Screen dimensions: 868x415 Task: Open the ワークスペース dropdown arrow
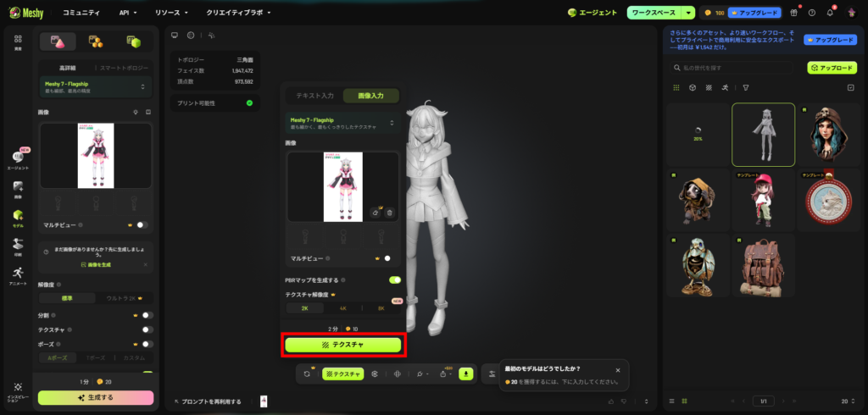click(x=688, y=13)
